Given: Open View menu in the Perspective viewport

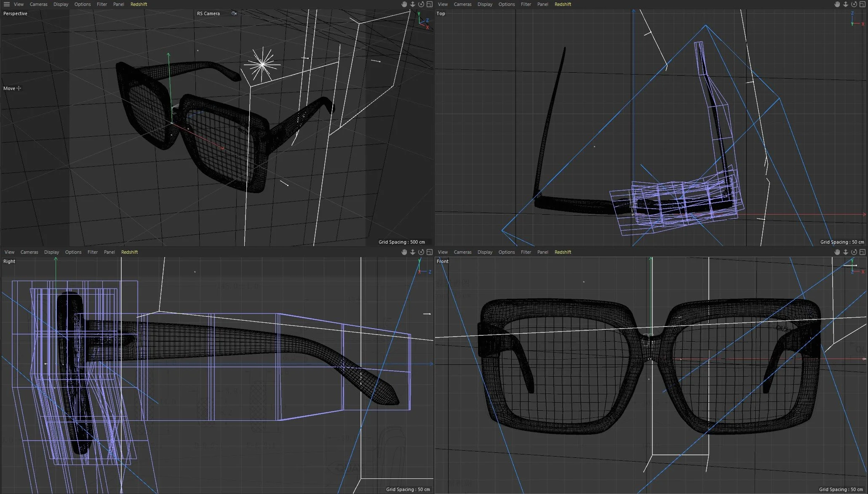Looking at the screenshot, I should pos(19,4).
